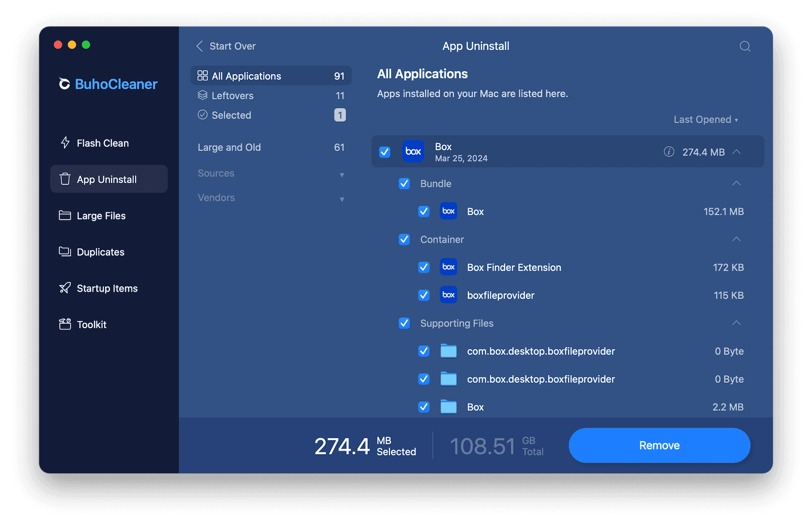Collapse the Supporting Files section chevron
The width and height of the screenshot is (812, 525).
[x=736, y=323]
